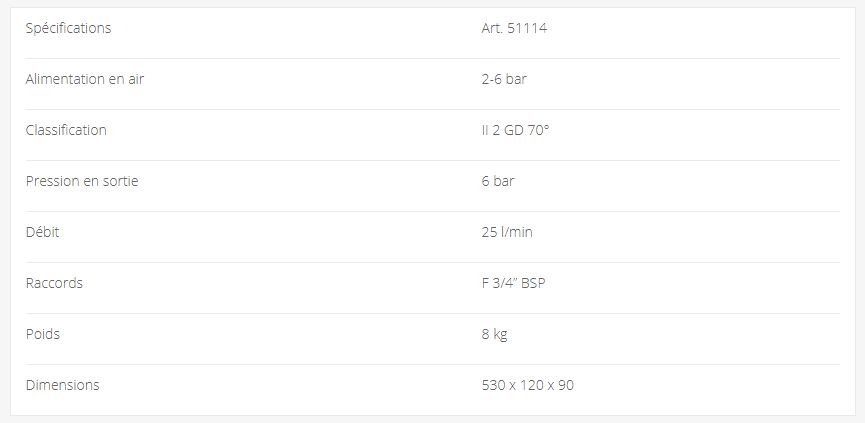
Task: Select the Art. 51114 article number
Action: (513, 28)
